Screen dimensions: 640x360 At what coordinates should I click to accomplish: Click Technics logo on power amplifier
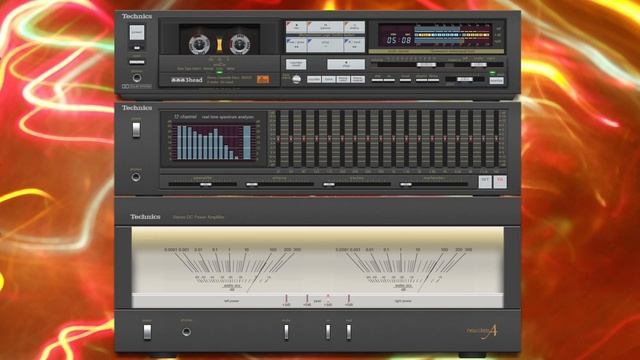tap(145, 217)
